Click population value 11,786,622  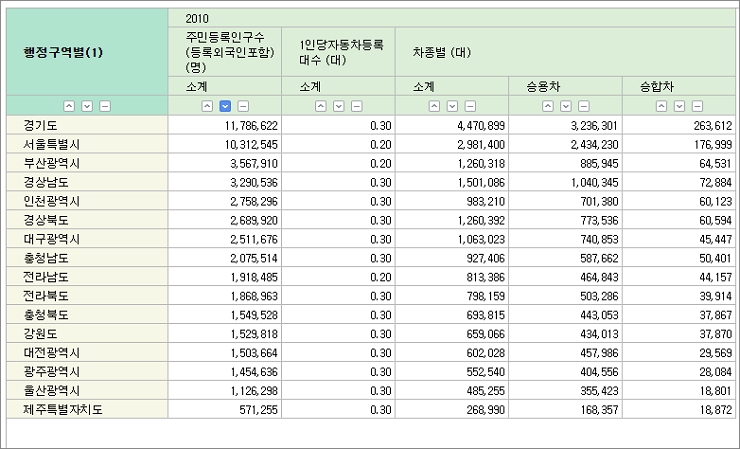251,126
